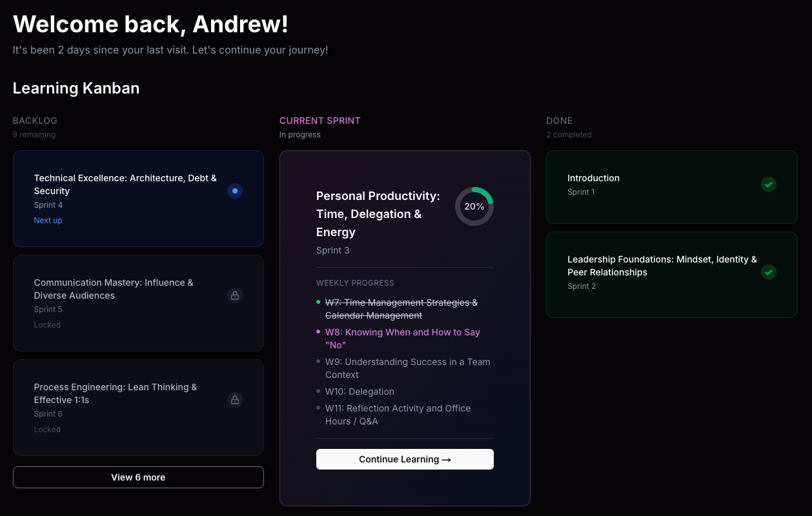Click the W10: Delegation weekly item
This screenshot has height=516, width=812.
coord(360,391)
